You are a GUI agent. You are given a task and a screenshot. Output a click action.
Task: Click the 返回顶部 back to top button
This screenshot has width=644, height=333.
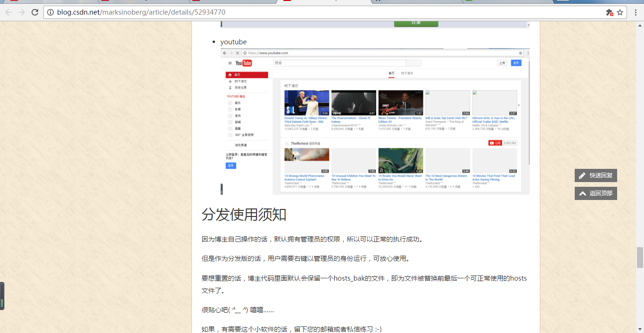click(x=596, y=193)
